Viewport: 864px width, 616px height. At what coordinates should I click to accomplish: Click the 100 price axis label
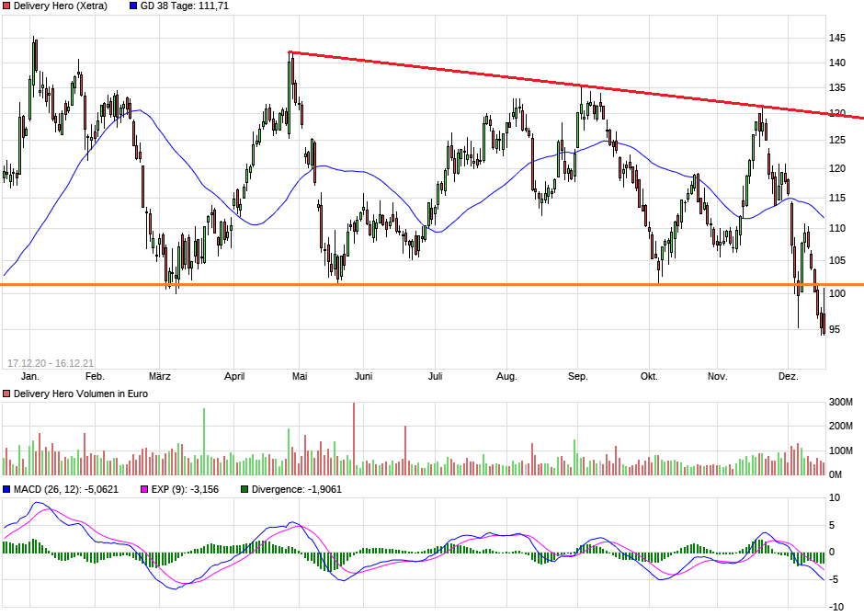tap(837, 293)
